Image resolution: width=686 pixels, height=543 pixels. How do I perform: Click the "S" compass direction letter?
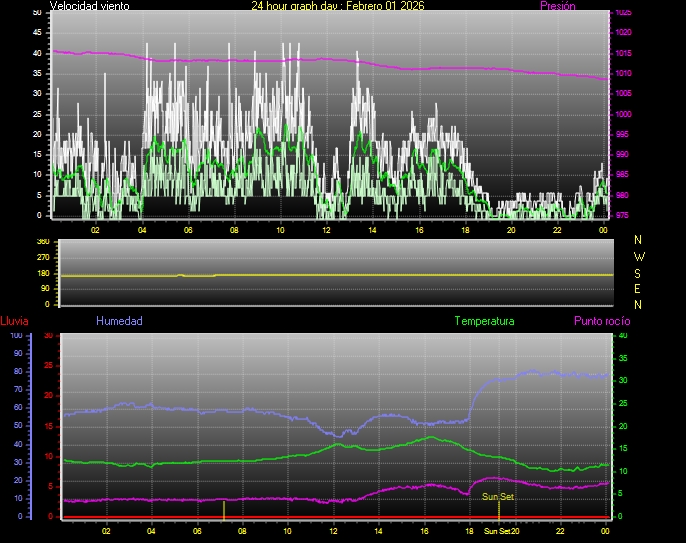(639, 272)
